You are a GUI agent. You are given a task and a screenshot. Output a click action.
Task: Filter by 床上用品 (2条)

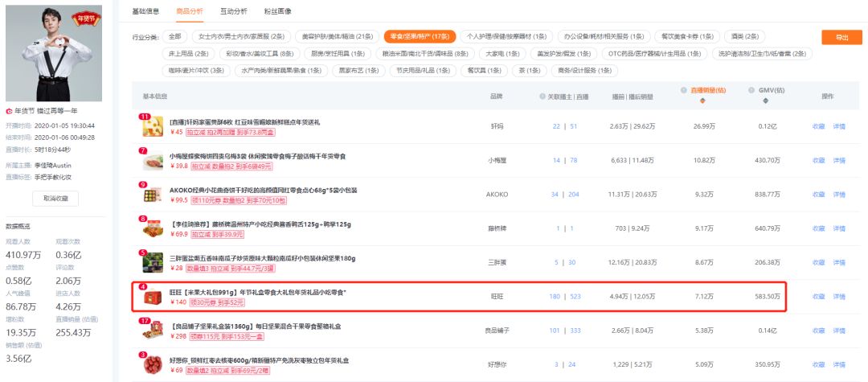point(188,54)
